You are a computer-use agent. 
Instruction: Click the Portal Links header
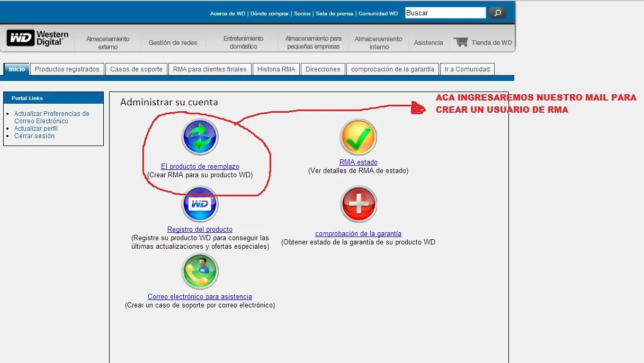click(53, 98)
